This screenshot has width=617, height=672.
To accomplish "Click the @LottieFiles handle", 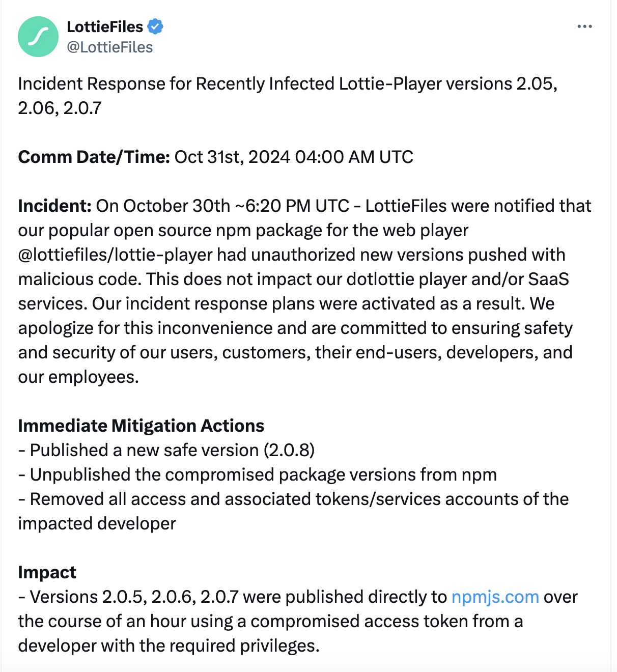I will (x=110, y=47).
